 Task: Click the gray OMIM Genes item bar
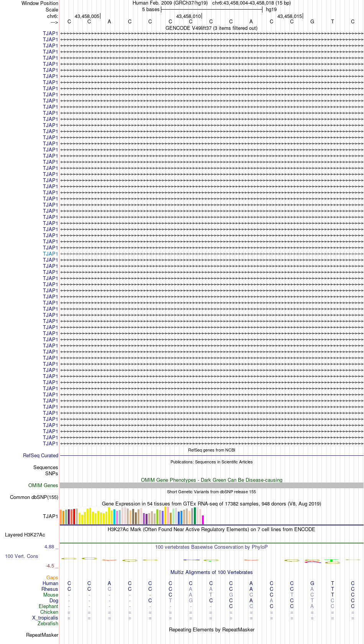212,485
